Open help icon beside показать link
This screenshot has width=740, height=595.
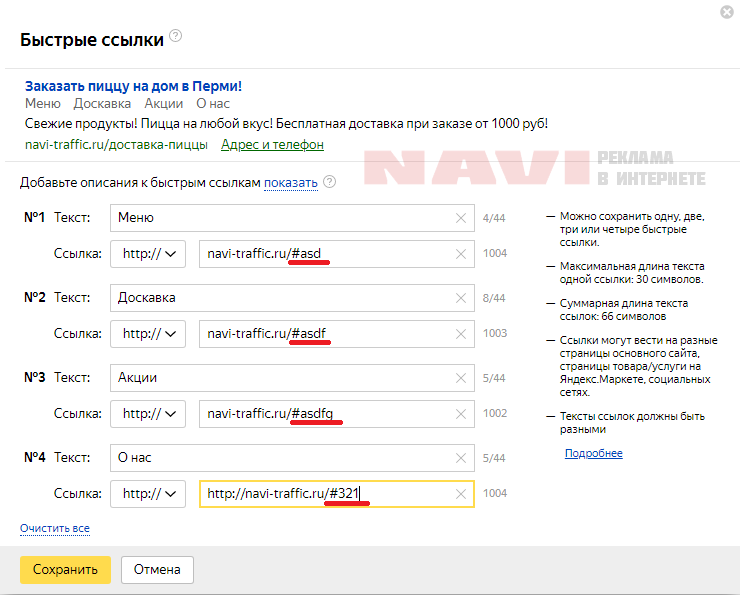[329, 182]
